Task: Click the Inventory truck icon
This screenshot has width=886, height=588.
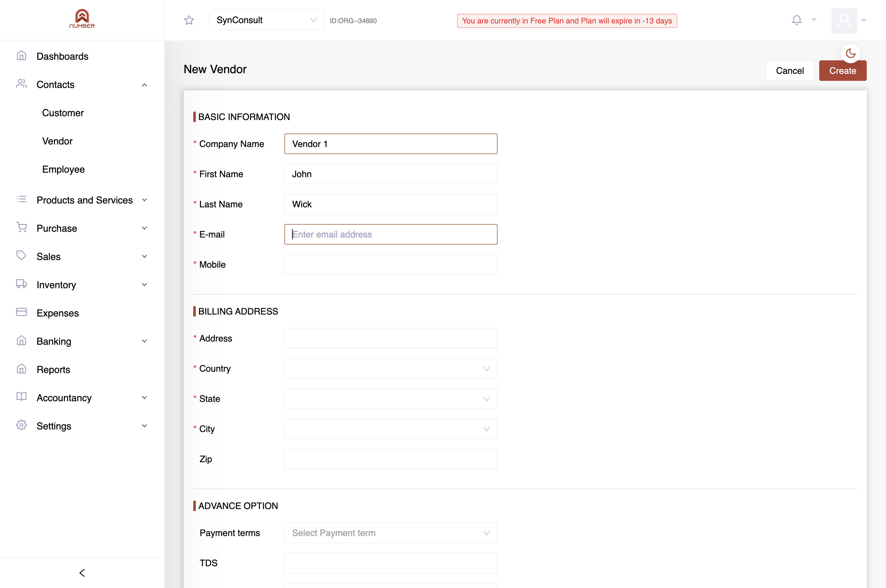Action: point(22,284)
